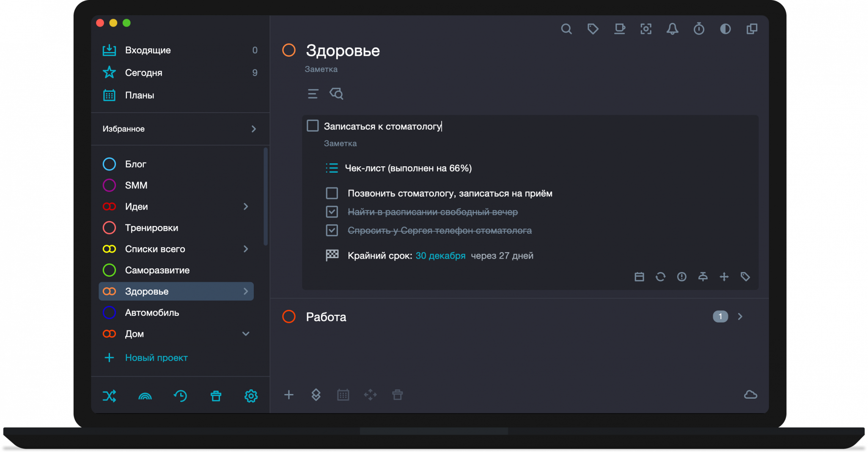
Task: Check the Записаться к стоматологу task checkbox
Action: click(313, 126)
